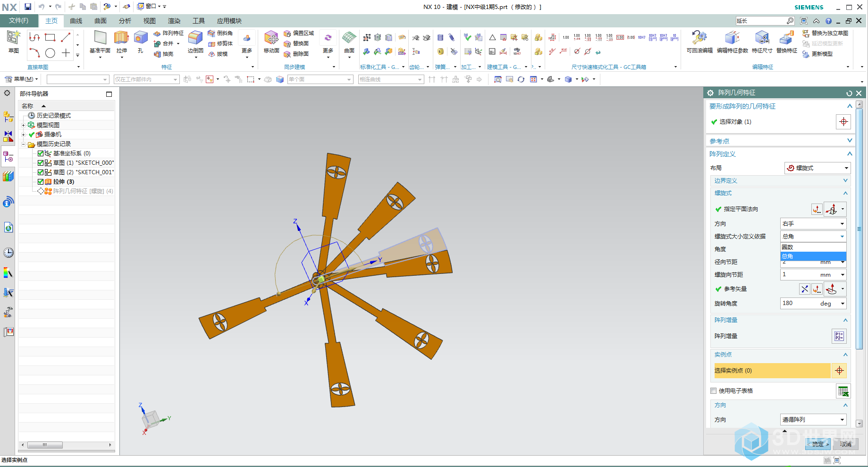Choose the 替换特征 replace feature tool
This screenshot has width=868, height=467.
[x=787, y=42]
